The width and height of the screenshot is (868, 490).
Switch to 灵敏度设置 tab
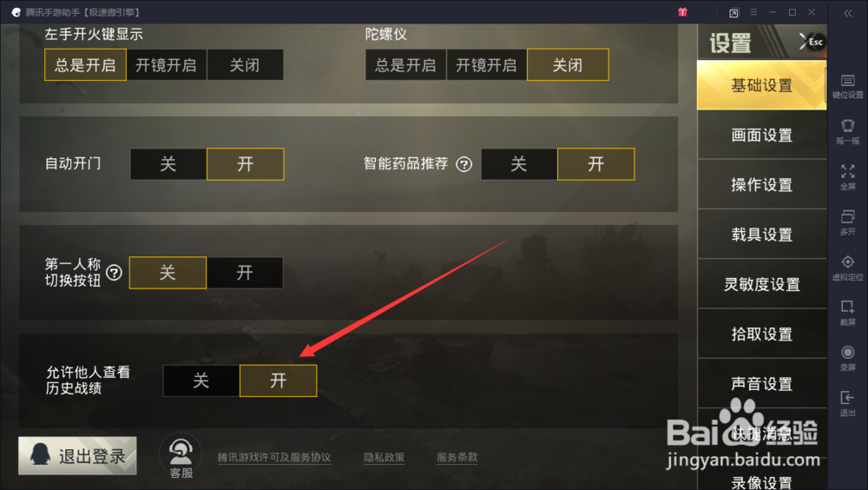762,284
